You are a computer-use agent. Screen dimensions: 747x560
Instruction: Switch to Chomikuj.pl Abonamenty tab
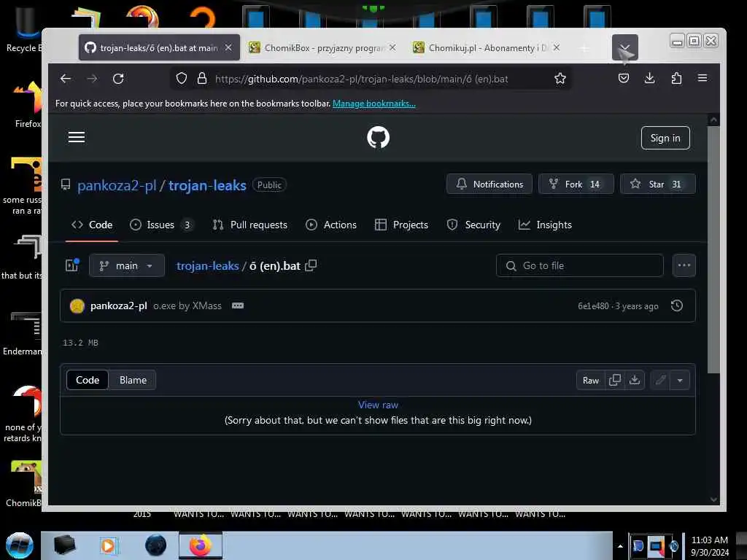point(487,47)
